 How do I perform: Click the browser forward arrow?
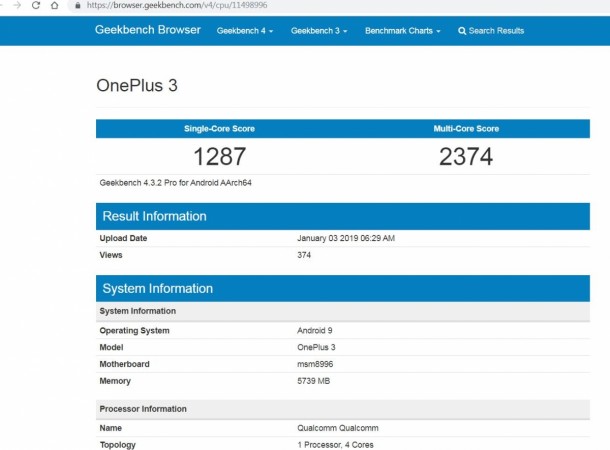click(17, 5)
